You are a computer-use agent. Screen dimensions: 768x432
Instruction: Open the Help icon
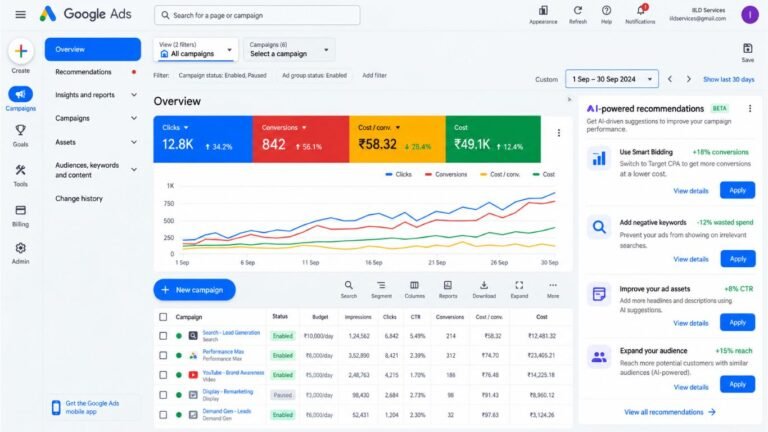tap(606, 10)
